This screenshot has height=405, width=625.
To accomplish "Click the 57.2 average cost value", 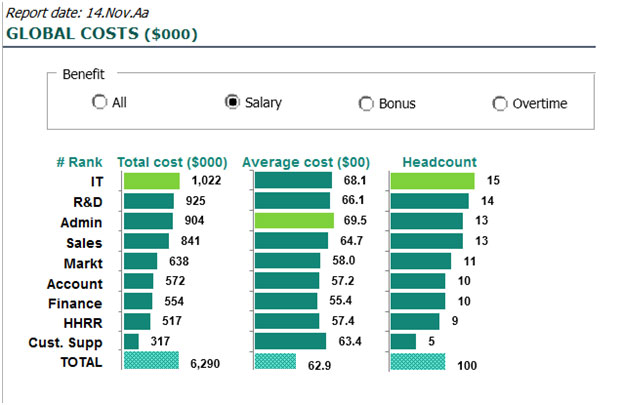I will click(x=343, y=281).
